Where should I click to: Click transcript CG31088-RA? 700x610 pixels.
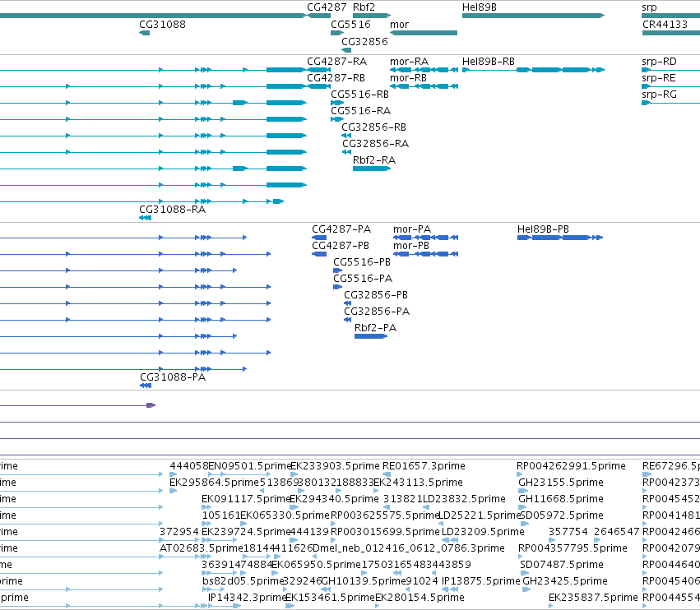(x=172, y=210)
